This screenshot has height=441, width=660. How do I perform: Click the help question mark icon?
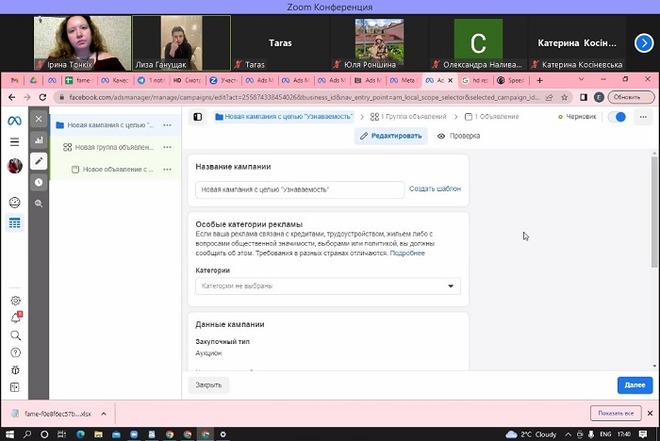[x=15, y=352]
